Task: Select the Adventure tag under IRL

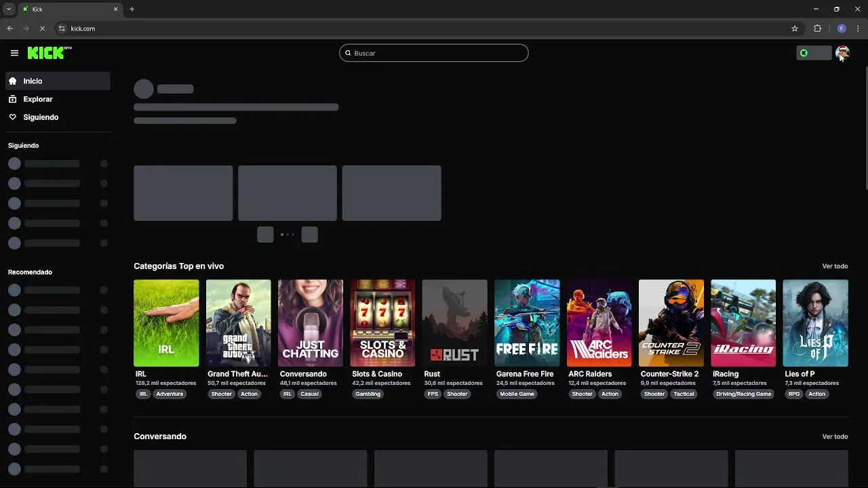Action: (170, 394)
